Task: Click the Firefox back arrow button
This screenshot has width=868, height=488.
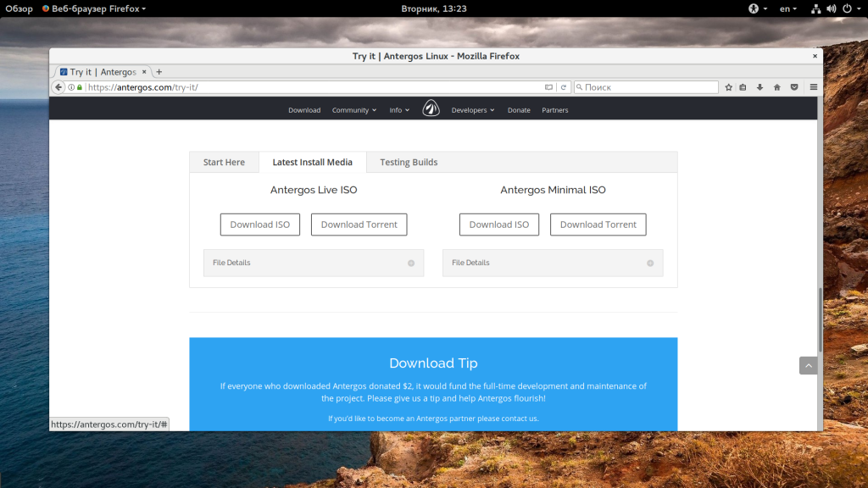Action: pos(58,87)
